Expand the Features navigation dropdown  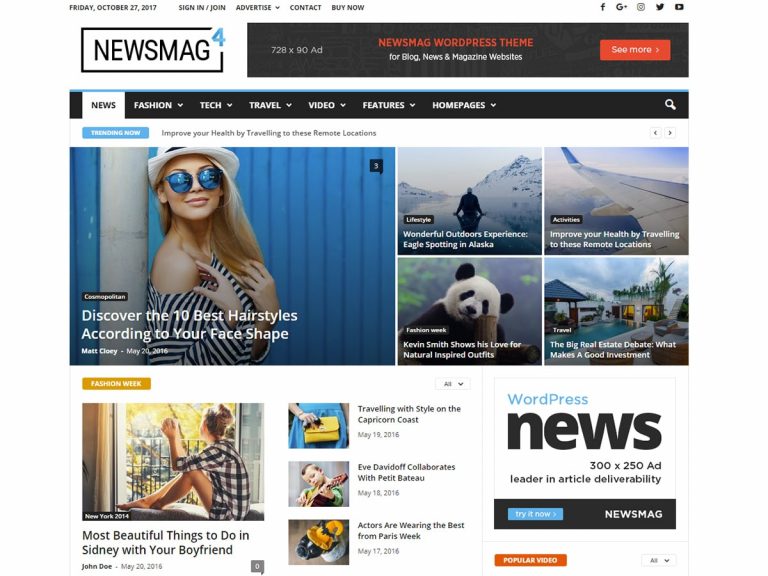tap(388, 105)
